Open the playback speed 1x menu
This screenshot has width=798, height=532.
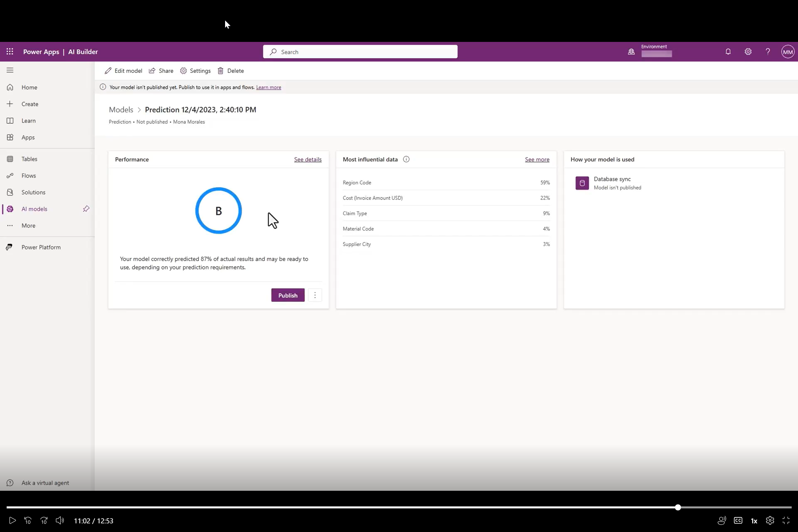pyautogui.click(x=754, y=521)
